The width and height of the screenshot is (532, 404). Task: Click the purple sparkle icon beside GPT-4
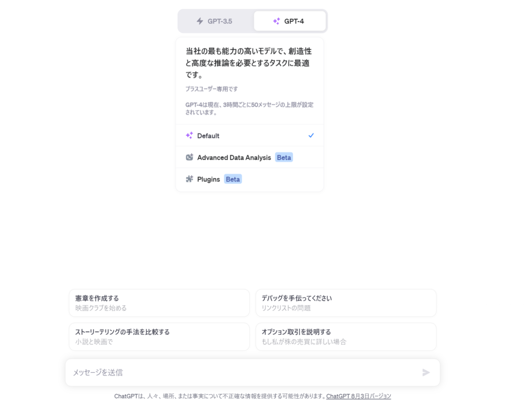[x=276, y=21]
